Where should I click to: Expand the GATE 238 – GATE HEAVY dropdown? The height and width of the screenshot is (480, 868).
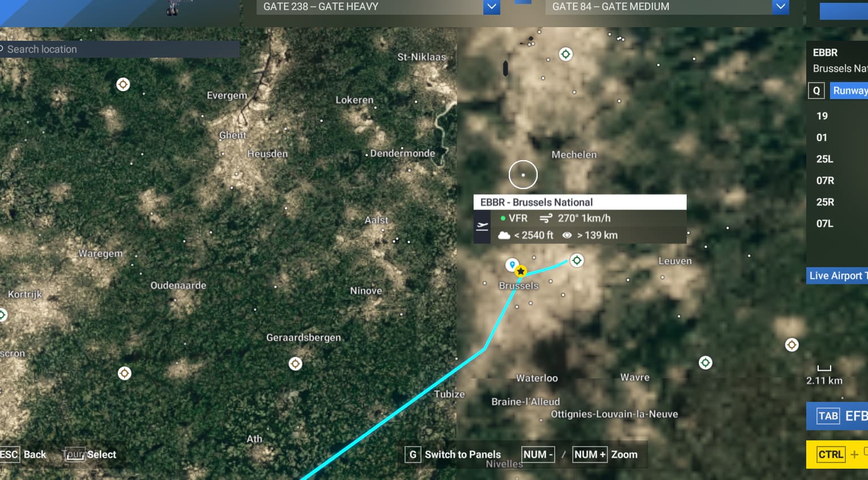[x=492, y=7]
